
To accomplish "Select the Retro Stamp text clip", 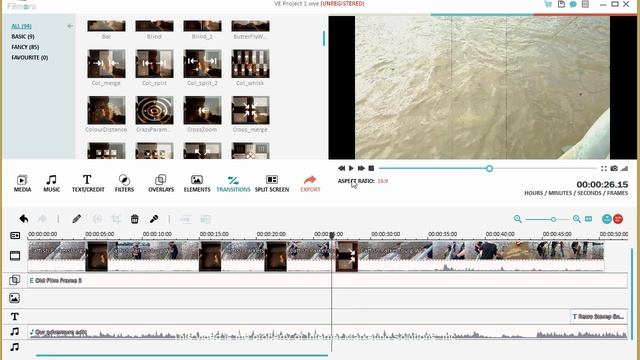I will (x=598, y=316).
